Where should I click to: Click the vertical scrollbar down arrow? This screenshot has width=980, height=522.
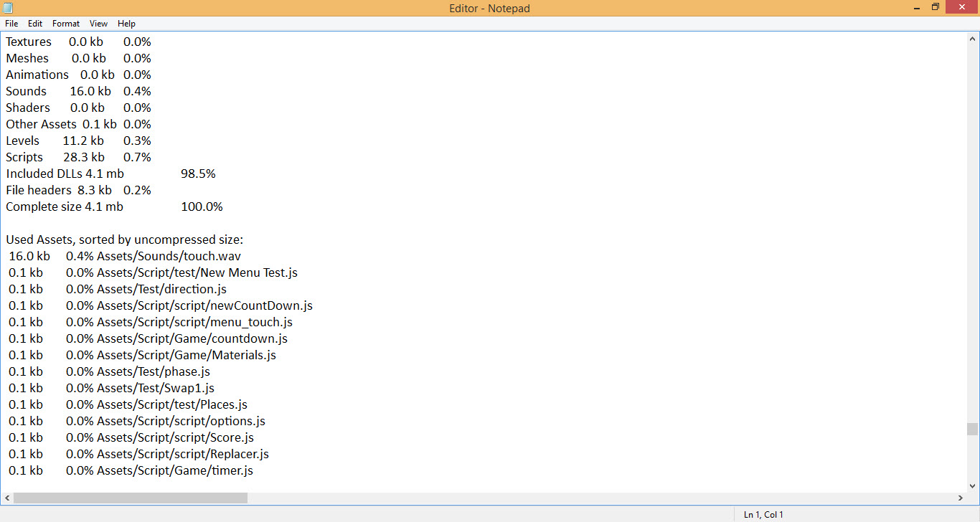(x=972, y=485)
